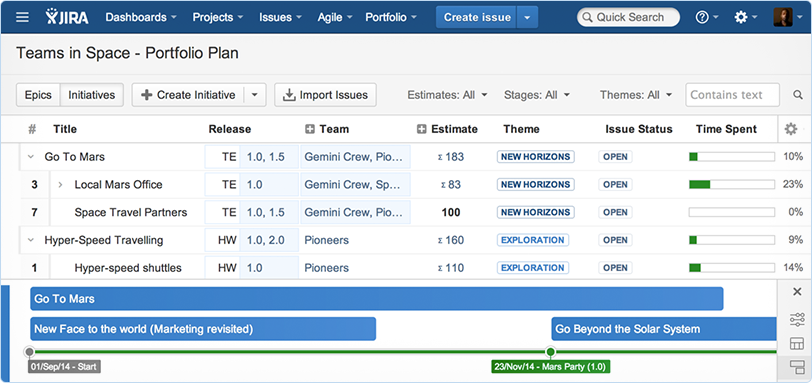Open the hamburger sidebar menu
The height and width of the screenshot is (383, 812).
click(22, 17)
